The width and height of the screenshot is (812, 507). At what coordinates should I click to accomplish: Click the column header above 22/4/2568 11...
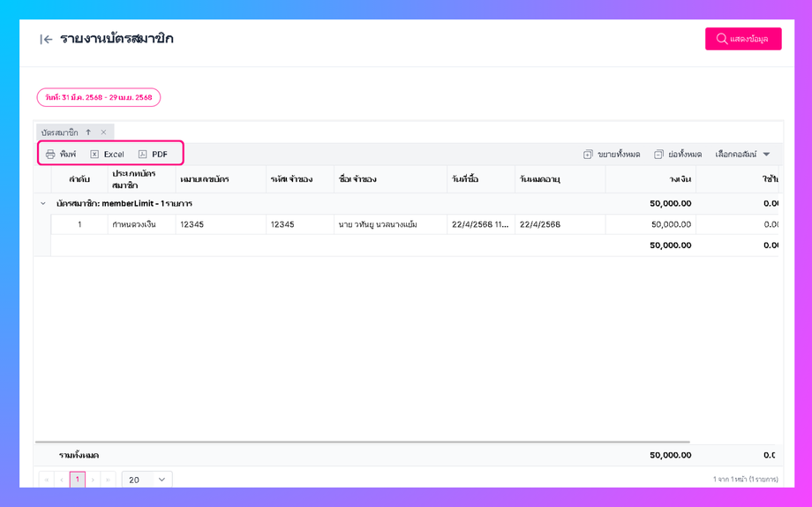(480, 179)
